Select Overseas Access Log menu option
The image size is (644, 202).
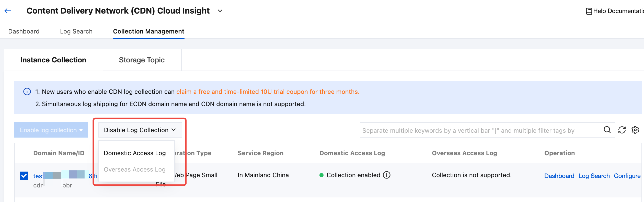(135, 170)
